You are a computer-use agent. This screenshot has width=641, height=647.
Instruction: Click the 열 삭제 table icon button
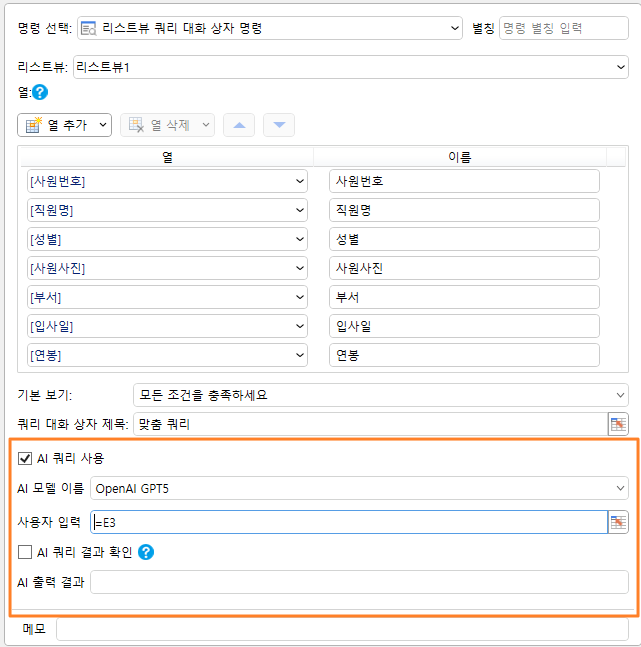(x=136, y=125)
